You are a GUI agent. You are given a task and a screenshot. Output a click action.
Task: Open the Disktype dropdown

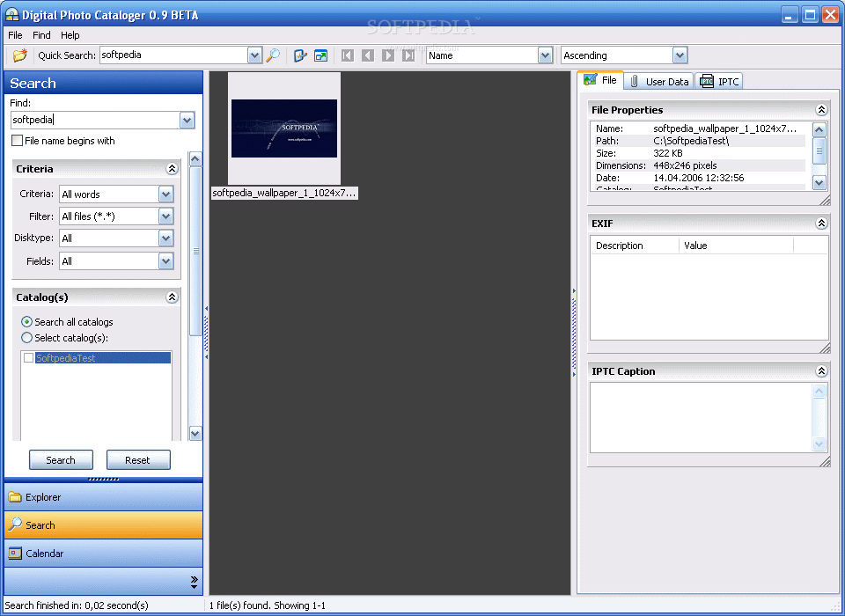click(x=165, y=238)
